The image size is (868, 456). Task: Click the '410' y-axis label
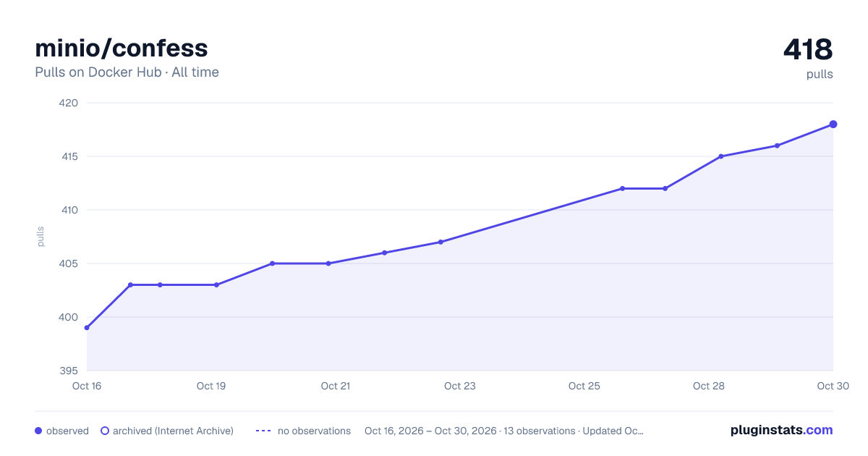[69, 210]
